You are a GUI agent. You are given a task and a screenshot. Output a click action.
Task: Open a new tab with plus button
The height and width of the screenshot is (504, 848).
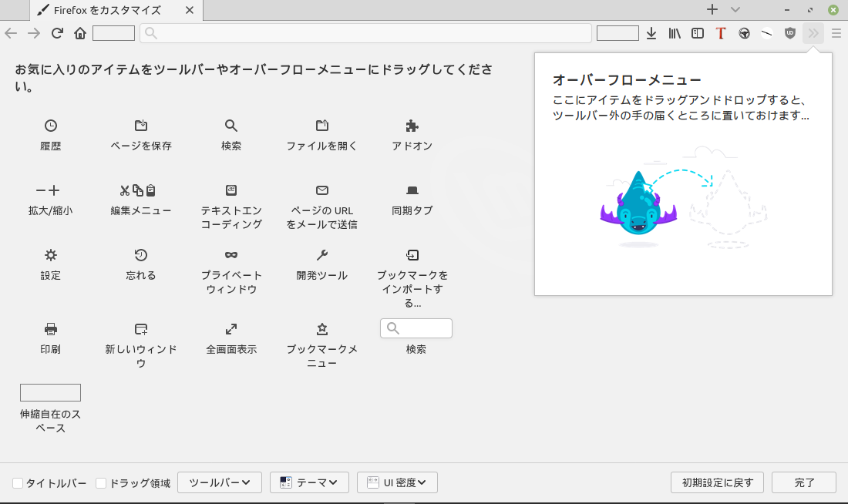(x=712, y=10)
